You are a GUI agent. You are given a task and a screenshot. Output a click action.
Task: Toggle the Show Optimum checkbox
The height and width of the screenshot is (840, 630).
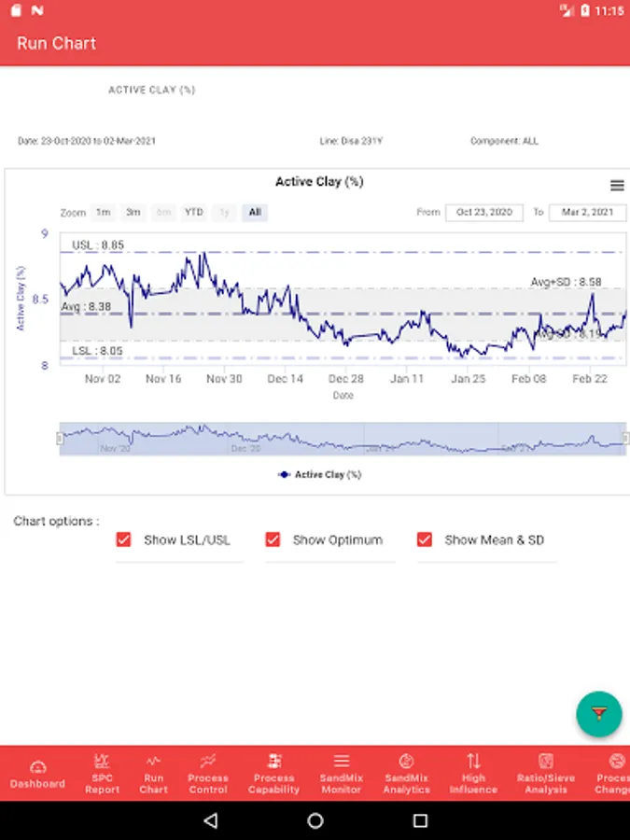click(273, 539)
